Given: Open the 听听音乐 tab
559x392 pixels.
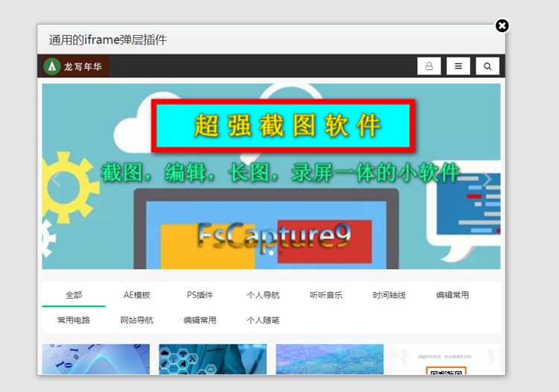Looking at the screenshot, I should coord(326,295).
